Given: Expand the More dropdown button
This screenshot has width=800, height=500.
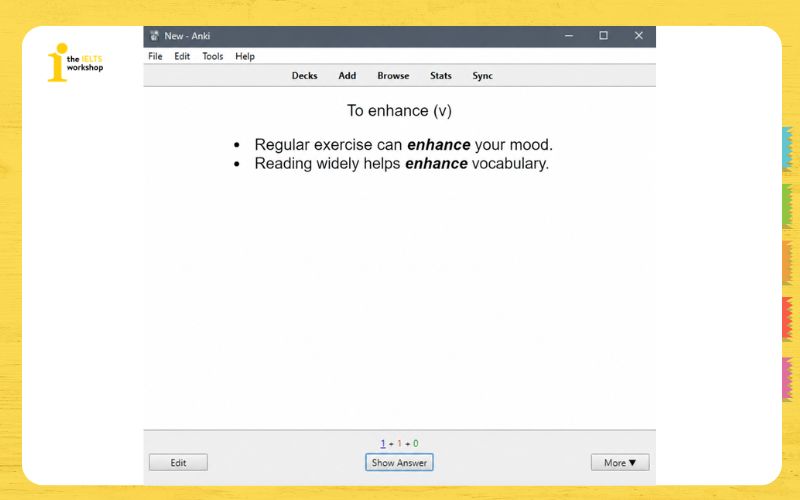Looking at the screenshot, I should pos(620,462).
